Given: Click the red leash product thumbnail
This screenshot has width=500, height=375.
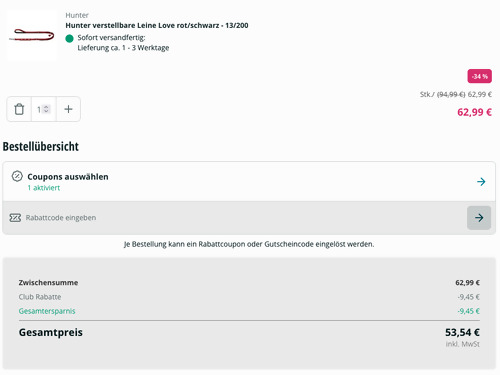Looking at the screenshot, I should (x=32, y=35).
